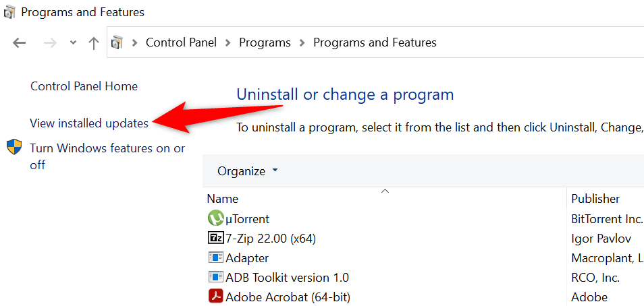The width and height of the screenshot is (644, 306).
Task: Sort list by Name column header
Action: (x=223, y=199)
